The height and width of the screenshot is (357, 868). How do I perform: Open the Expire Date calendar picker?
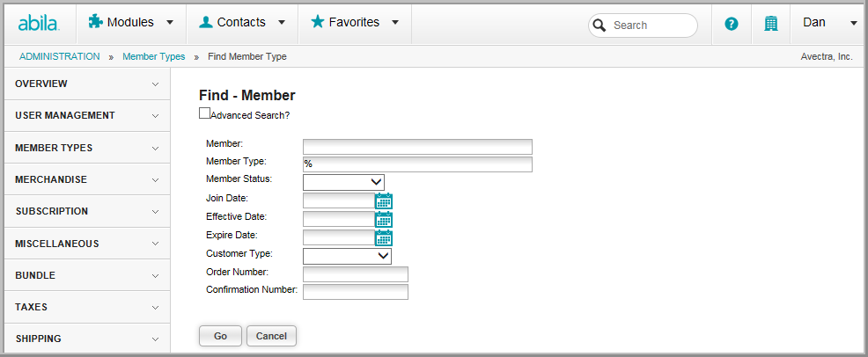[x=384, y=237]
